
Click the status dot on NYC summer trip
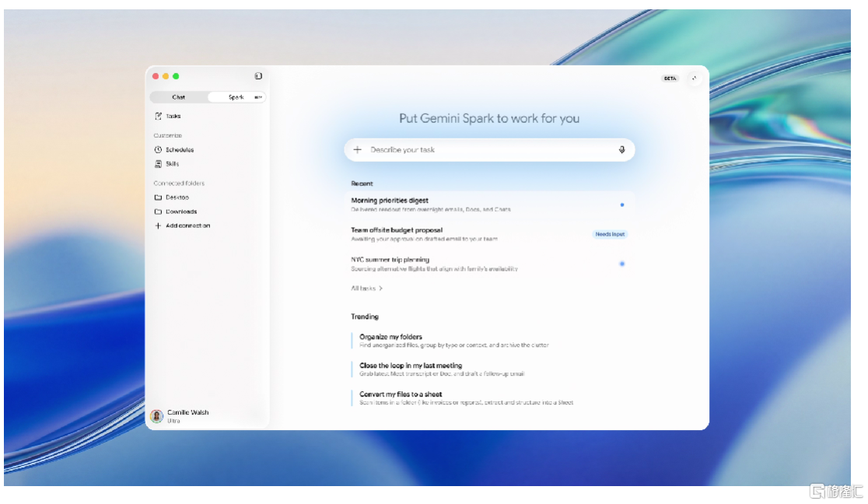click(622, 264)
